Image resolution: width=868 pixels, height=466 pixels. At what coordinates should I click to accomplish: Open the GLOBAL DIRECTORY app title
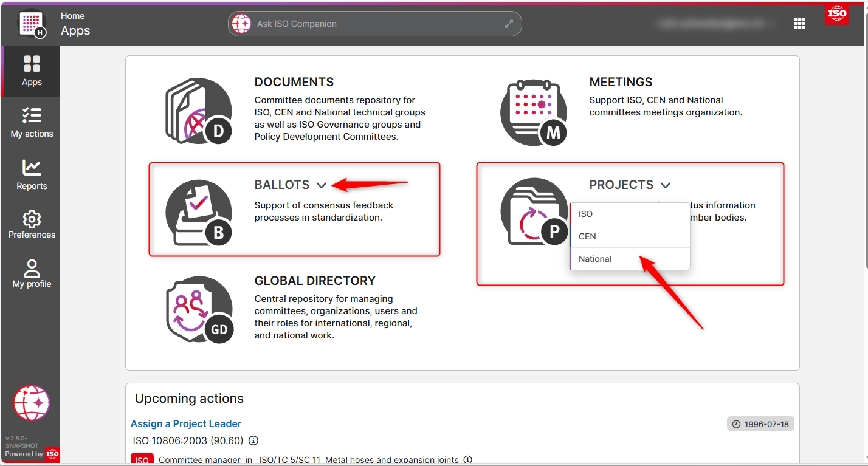[315, 281]
